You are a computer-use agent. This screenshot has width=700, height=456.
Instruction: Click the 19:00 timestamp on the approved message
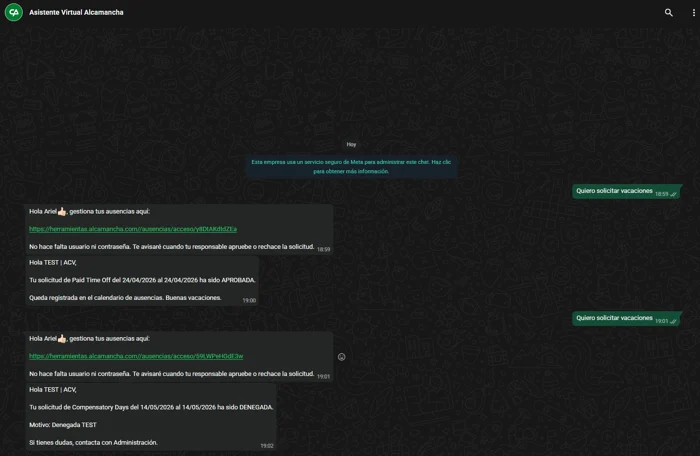pos(249,301)
